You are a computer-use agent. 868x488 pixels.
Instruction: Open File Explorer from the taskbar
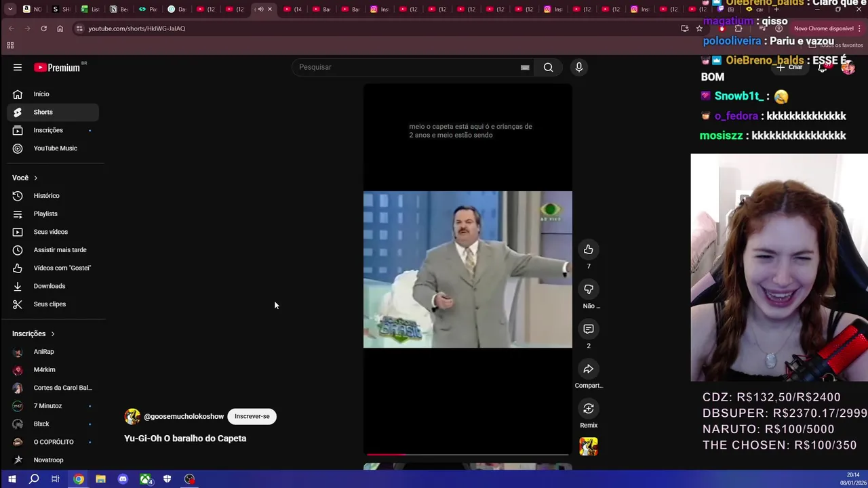click(100, 479)
